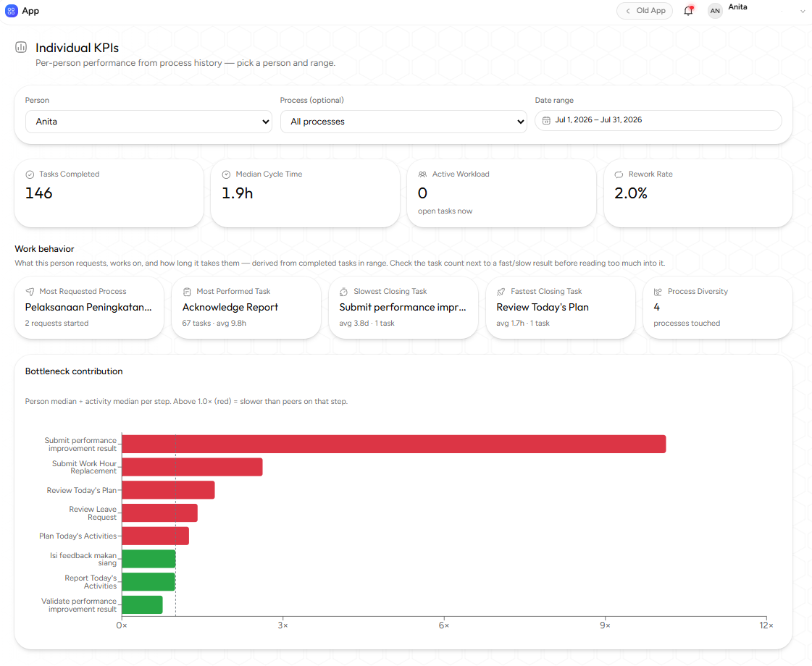Click the App logo icon

pyautogui.click(x=11, y=11)
